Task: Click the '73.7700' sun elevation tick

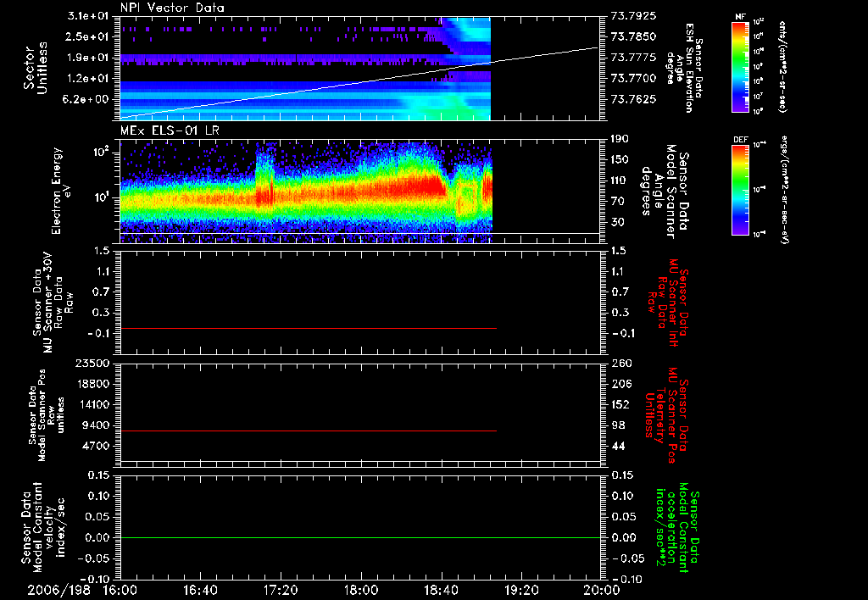Action: [633, 78]
